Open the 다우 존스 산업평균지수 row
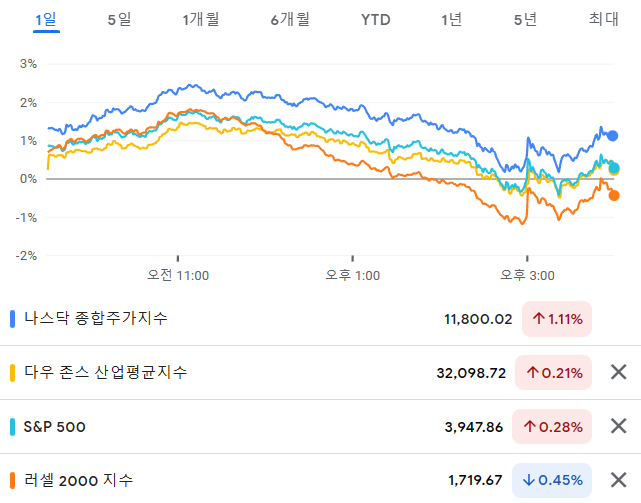The height and width of the screenshot is (503, 641). pos(320,373)
